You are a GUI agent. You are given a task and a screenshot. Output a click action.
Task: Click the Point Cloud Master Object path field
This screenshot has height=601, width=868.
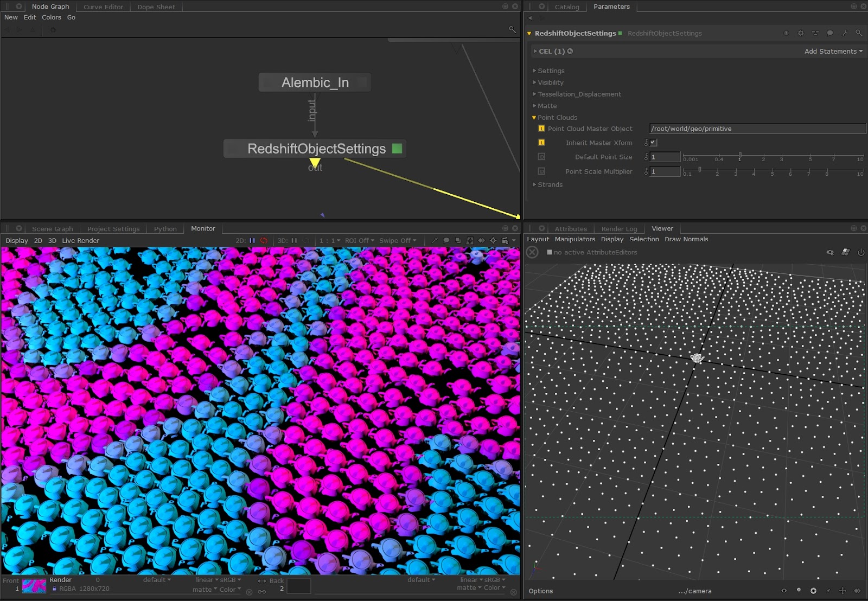(x=757, y=129)
